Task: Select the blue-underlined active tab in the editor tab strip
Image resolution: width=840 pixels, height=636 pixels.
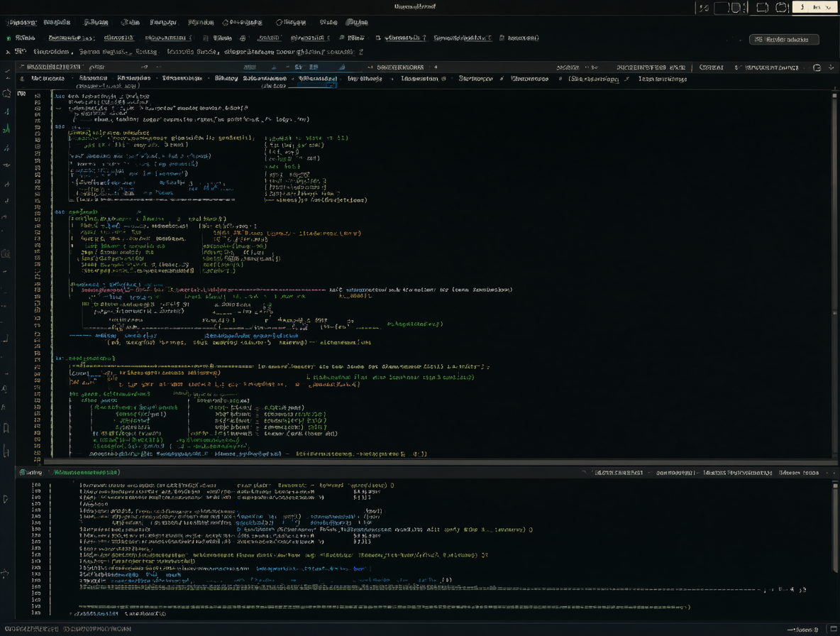Action: pyautogui.click(x=317, y=79)
